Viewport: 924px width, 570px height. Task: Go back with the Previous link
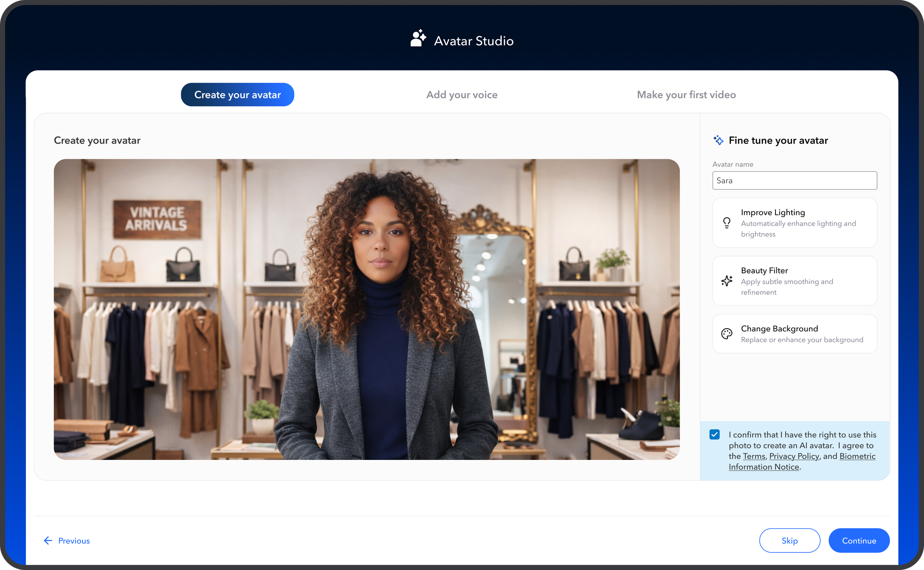click(x=74, y=540)
